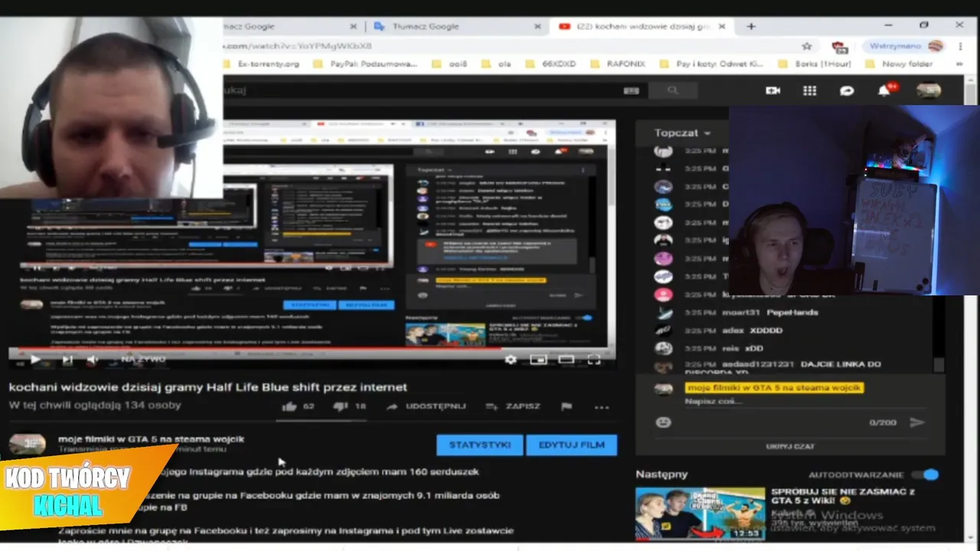Enter full screen mode
Screen dimensions: 980x551
(x=593, y=359)
